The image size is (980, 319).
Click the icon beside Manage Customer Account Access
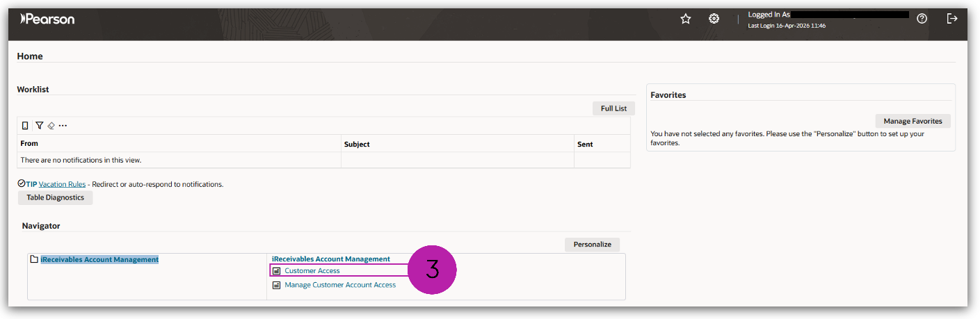[276, 285]
